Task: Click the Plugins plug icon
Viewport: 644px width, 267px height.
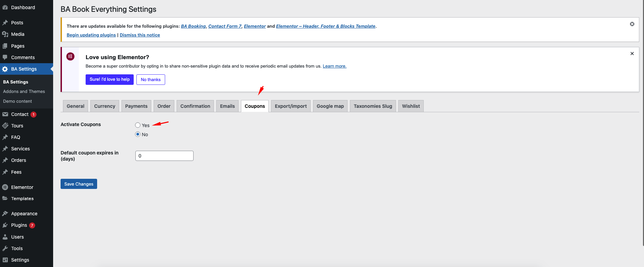Action: pos(5,225)
